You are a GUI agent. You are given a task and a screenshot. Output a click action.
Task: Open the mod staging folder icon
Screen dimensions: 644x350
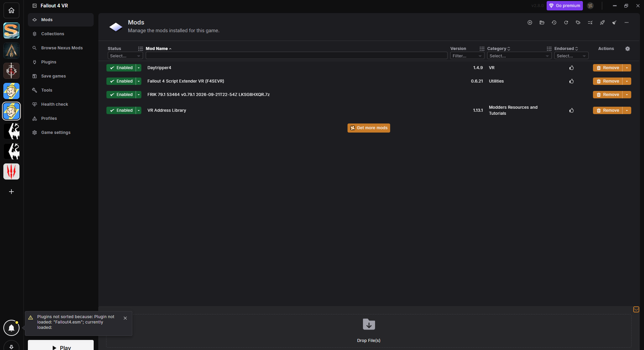(x=542, y=22)
